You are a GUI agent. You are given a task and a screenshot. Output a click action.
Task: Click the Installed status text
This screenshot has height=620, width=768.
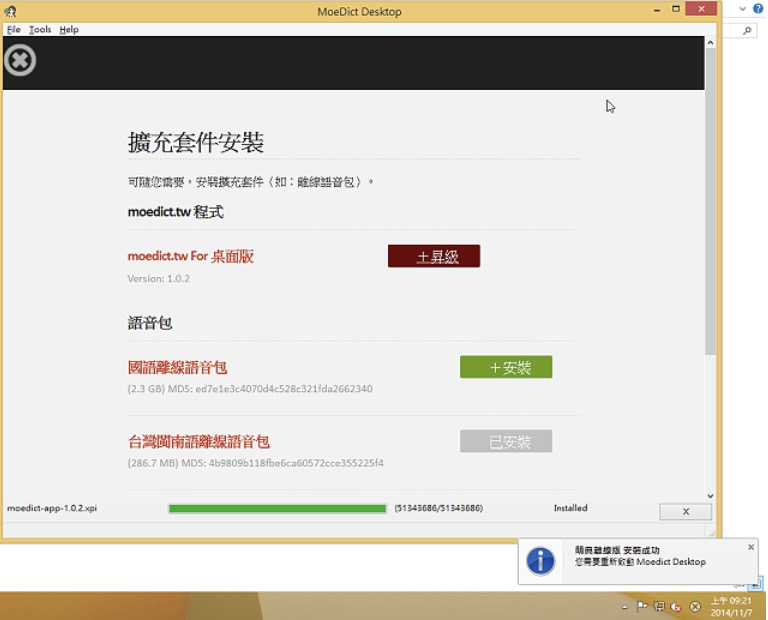(570, 508)
